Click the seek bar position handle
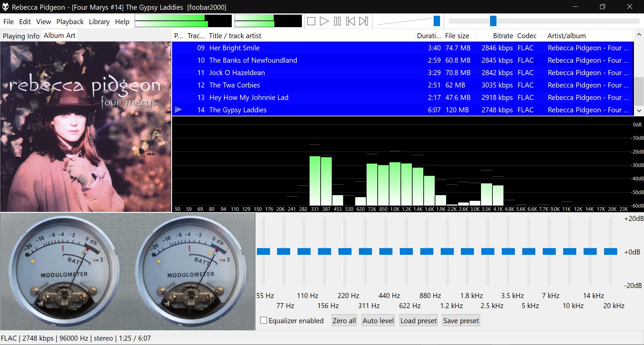Screen dimensions: 644x345 pos(493,21)
